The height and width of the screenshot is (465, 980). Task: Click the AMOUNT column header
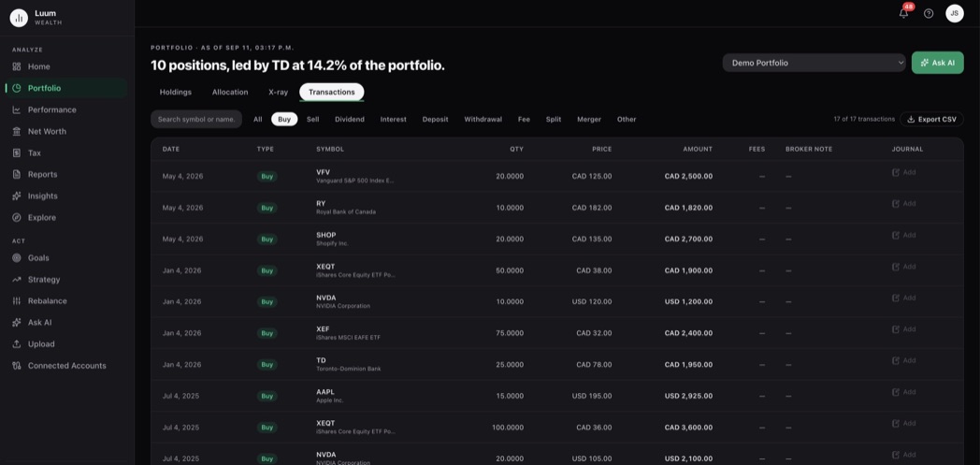pyautogui.click(x=698, y=150)
